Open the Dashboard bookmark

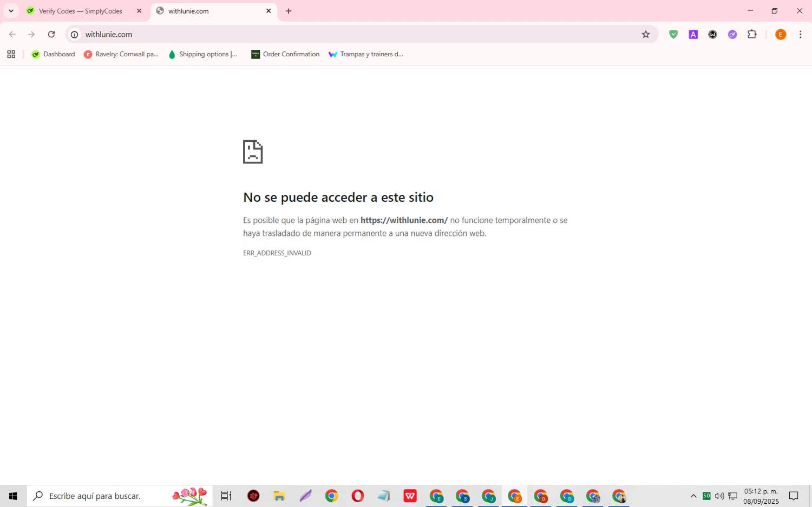click(x=53, y=54)
